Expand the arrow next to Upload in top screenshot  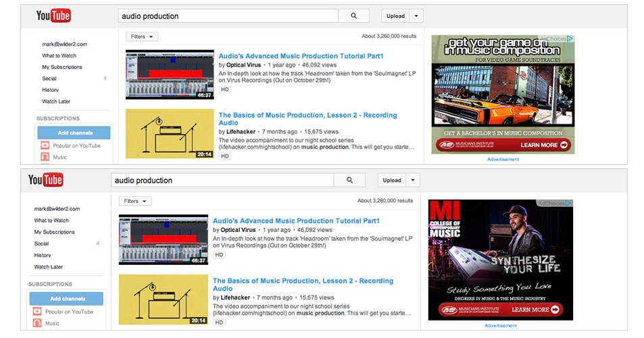416,16
